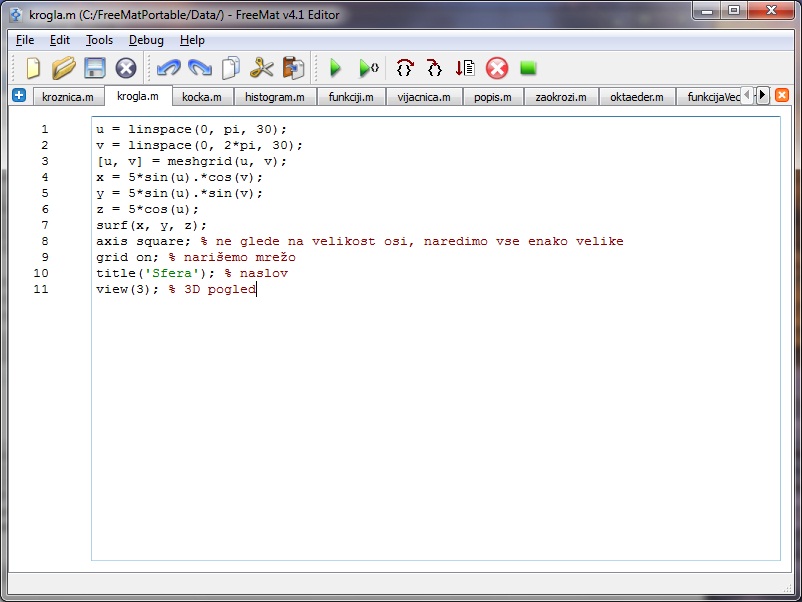The width and height of the screenshot is (802, 602).
Task: Select the vijacnica.m tab
Action: 424,97
